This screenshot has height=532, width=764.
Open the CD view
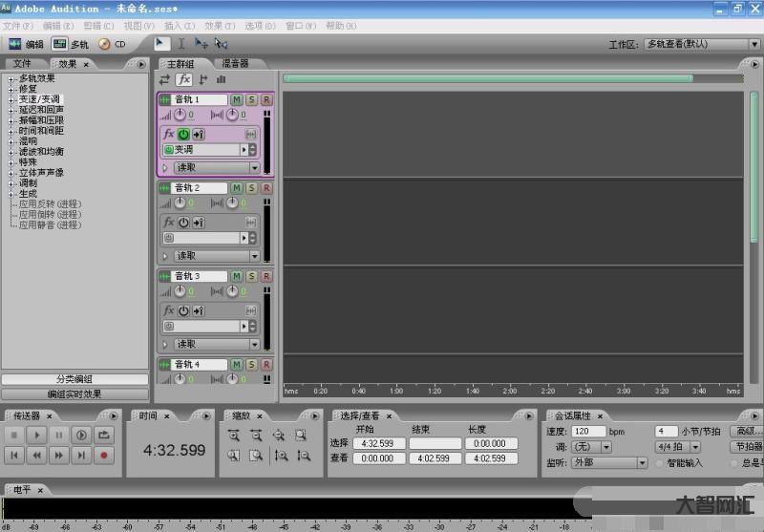click(112, 44)
